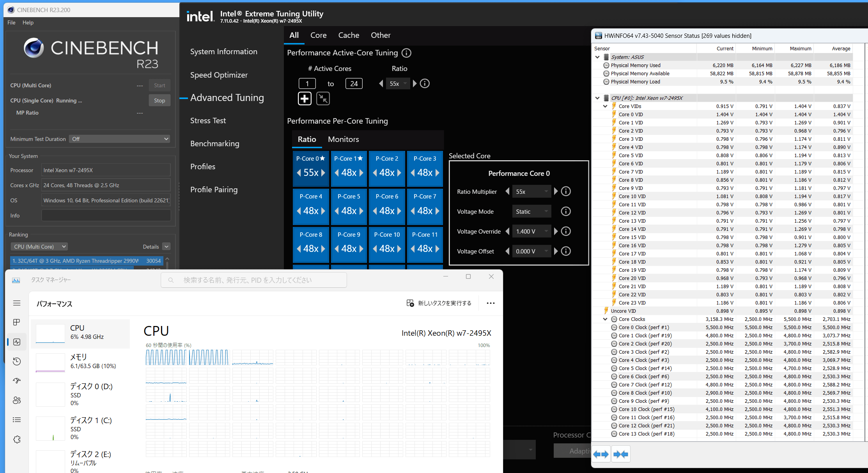Click the HWiNFO64 title bar icon
Image resolution: width=868 pixels, height=473 pixels.
(598, 36)
